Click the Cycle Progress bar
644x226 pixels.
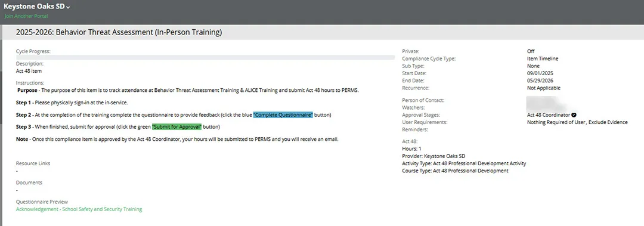tap(205, 57)
